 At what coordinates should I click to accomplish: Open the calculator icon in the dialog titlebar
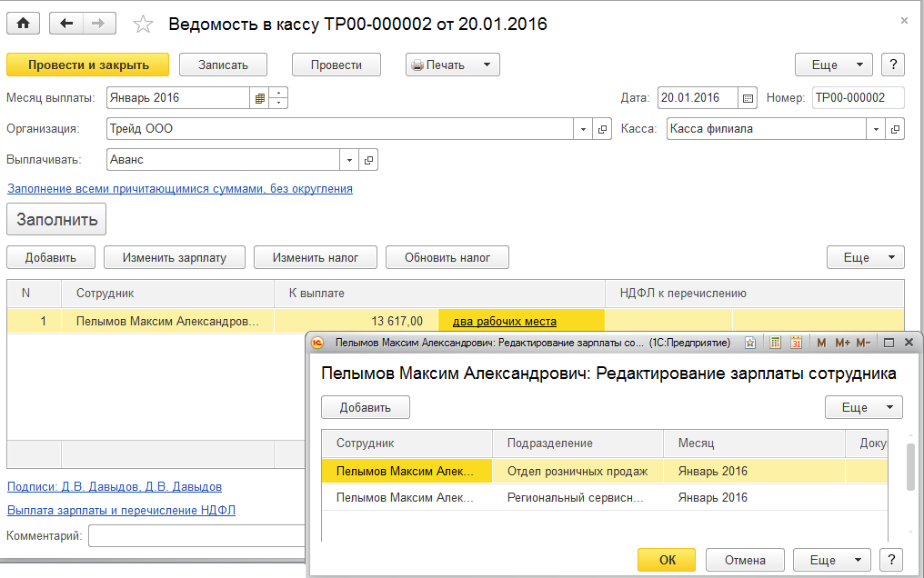pyautogui.click(x=775, y=343)
